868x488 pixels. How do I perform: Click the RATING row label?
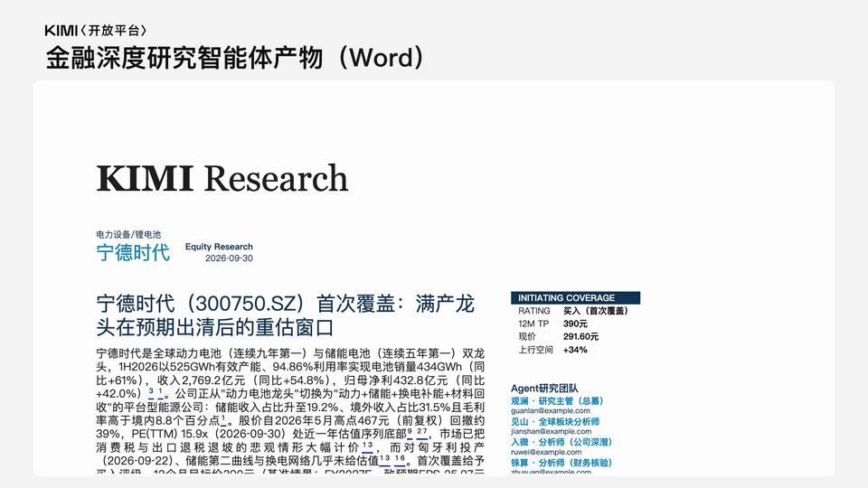coord(534,311)
